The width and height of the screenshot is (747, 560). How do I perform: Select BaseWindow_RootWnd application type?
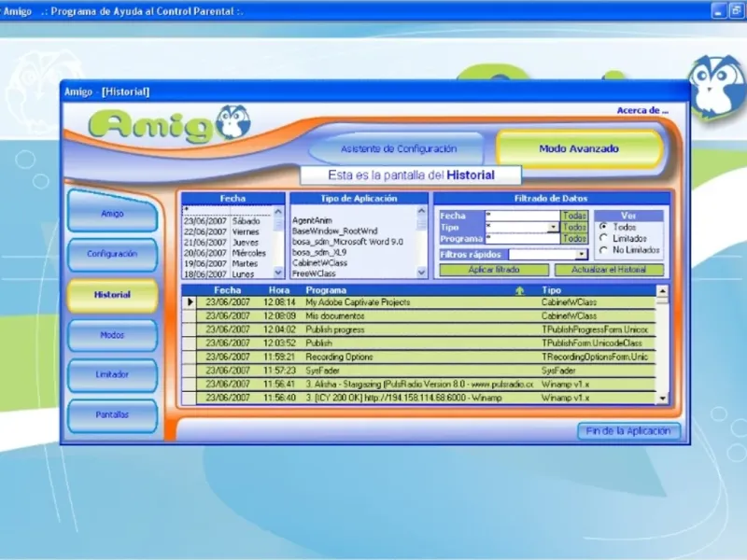354,231
